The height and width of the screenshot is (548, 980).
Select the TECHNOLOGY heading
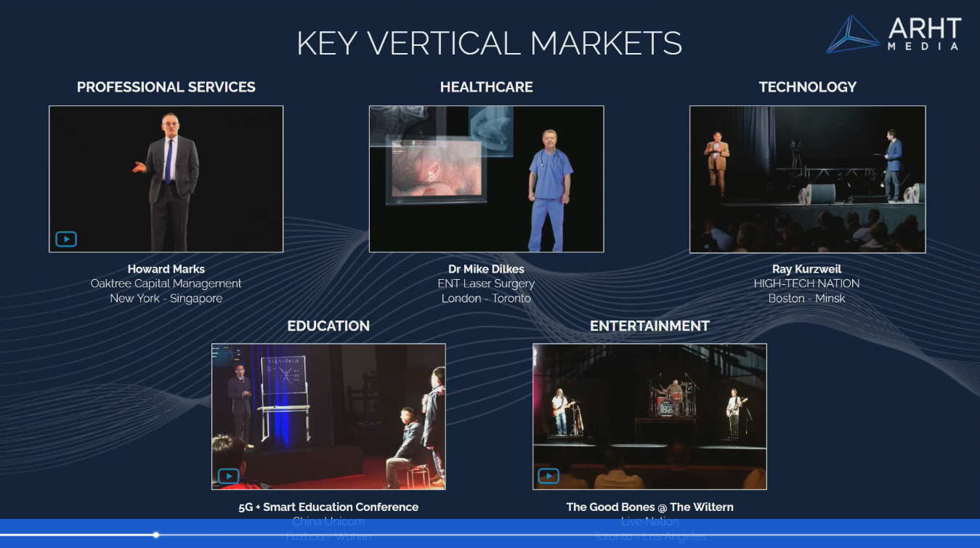pos(808,87)
